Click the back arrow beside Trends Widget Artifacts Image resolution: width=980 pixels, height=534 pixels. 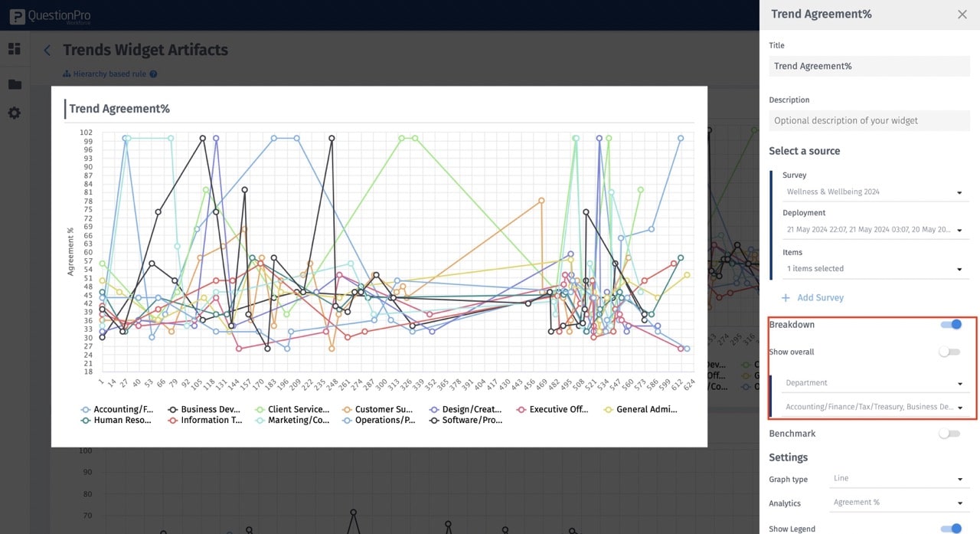[x=46, y=50]
